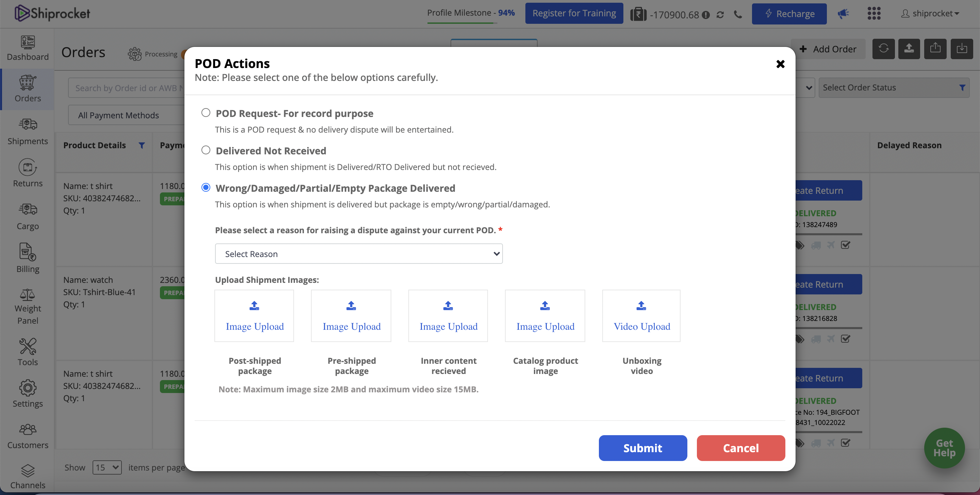Screen dimensions: 980x495
Task: Open the apps grid icon
Action: coord(874,14)
